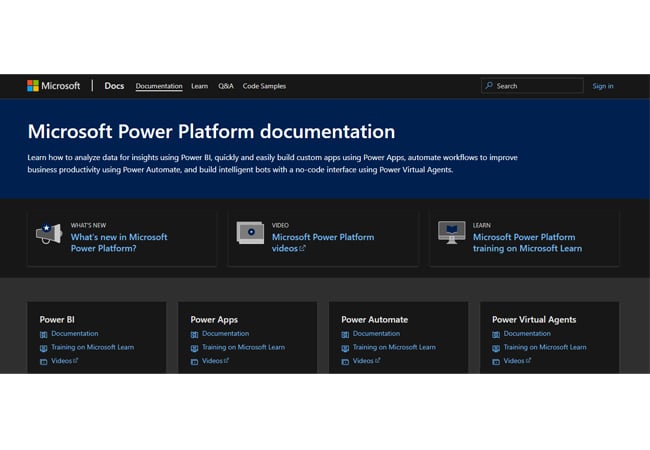Open Power BI Training on Microsoft Learn
The image size is (650, 450).
pos(92,347)
